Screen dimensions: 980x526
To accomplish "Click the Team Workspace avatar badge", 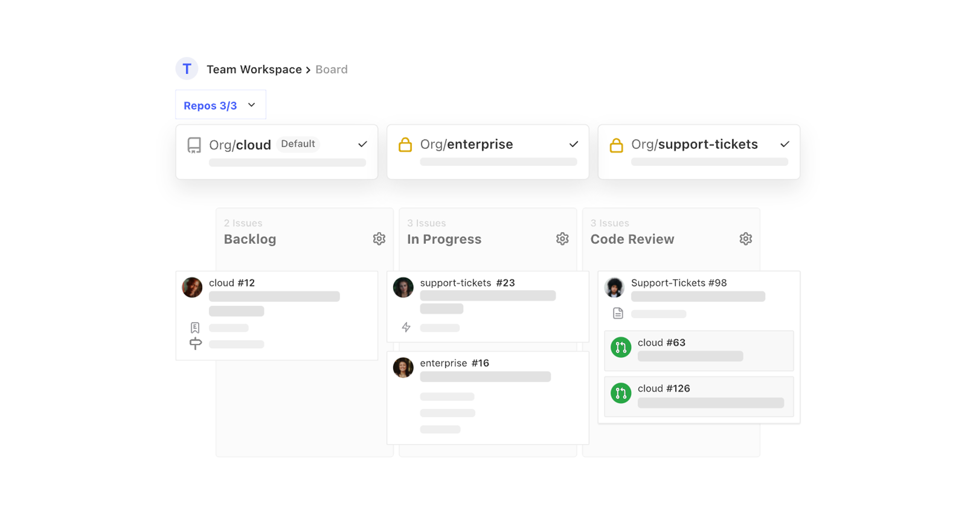I will point(186,68).
